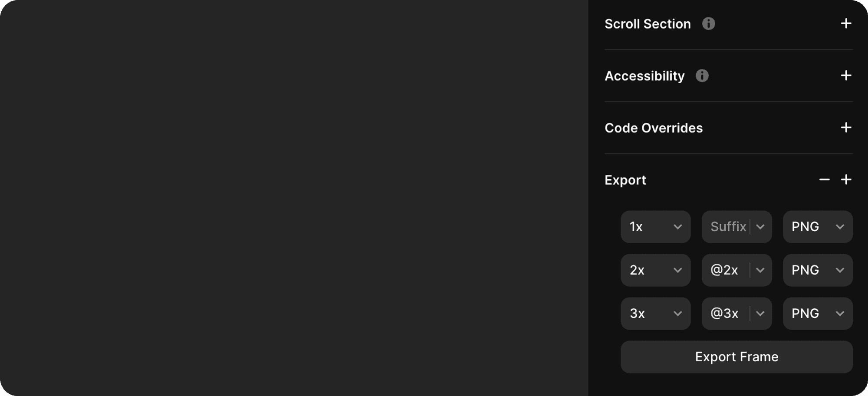Add a Code Override with plus icon
Viewport: 868px width, 396px height.
pos(846,128)
